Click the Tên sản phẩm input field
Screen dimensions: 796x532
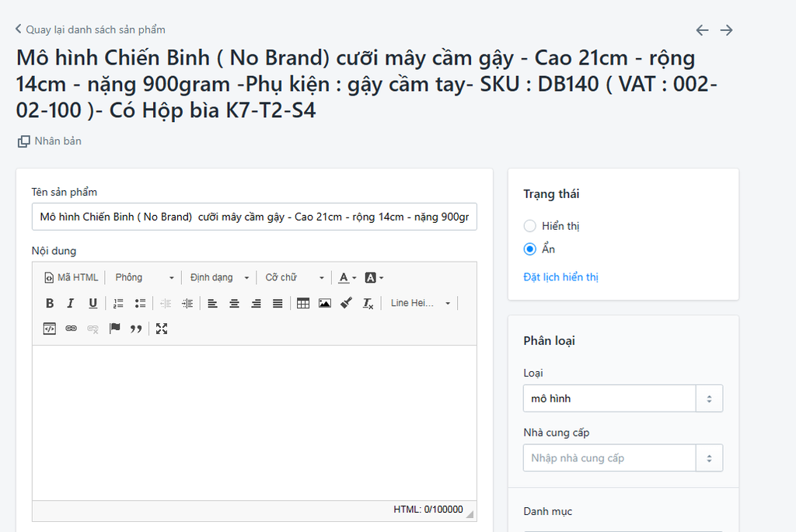254,217
